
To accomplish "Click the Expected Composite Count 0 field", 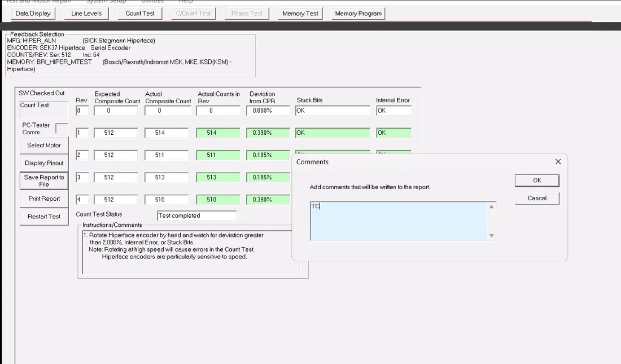I will click(x=116, y=111).
